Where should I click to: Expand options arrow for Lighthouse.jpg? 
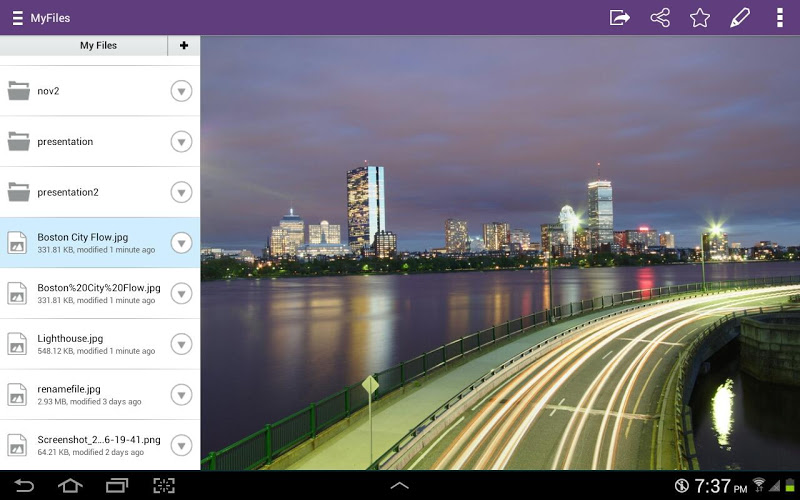181,344
